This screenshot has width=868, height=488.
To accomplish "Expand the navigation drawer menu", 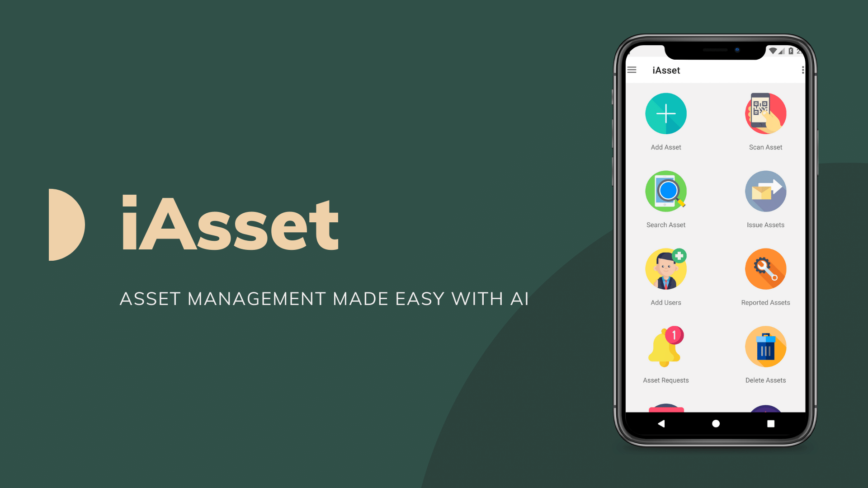I will 632,70.
